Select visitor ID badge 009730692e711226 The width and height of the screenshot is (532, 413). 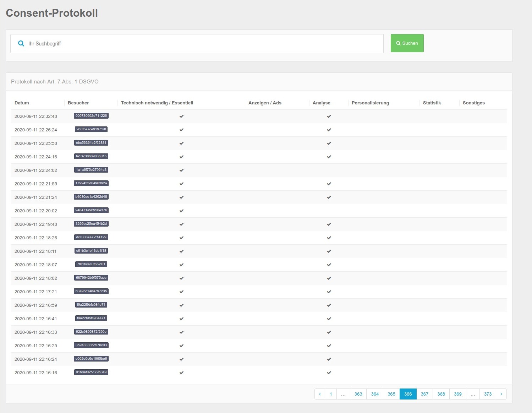point(91,116)
